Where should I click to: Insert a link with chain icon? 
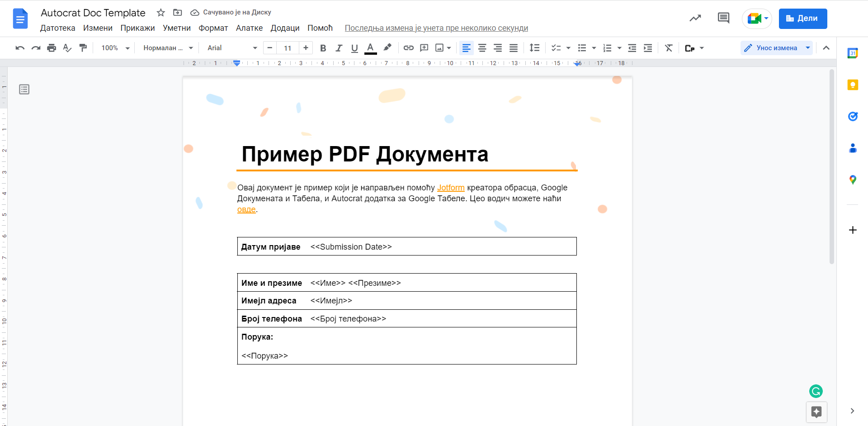(409, 48)
